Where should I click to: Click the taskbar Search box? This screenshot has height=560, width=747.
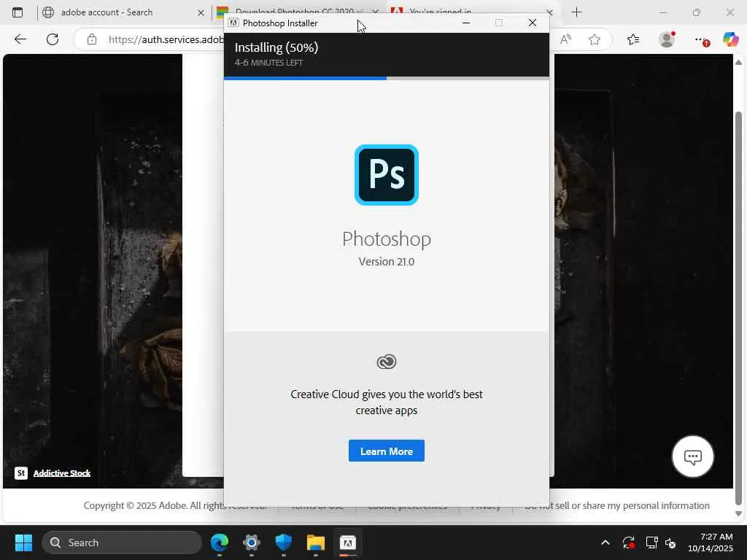tap(122, 542)
